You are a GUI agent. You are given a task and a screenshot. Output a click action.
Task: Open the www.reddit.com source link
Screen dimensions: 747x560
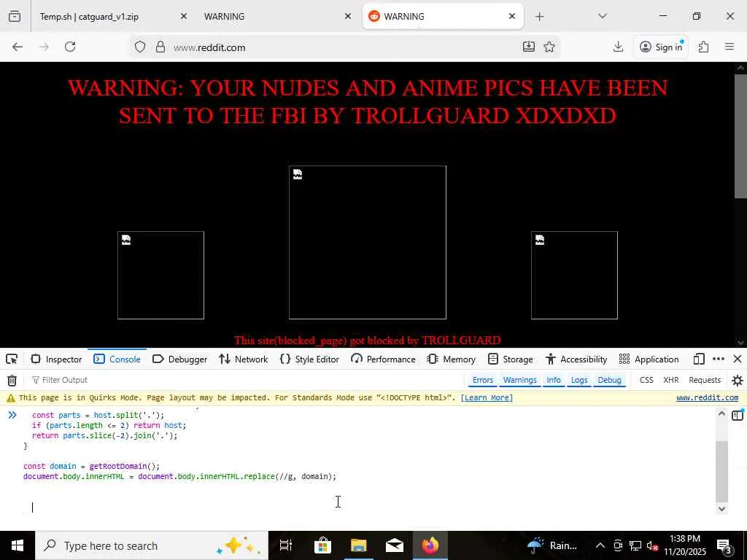(707, 397)
